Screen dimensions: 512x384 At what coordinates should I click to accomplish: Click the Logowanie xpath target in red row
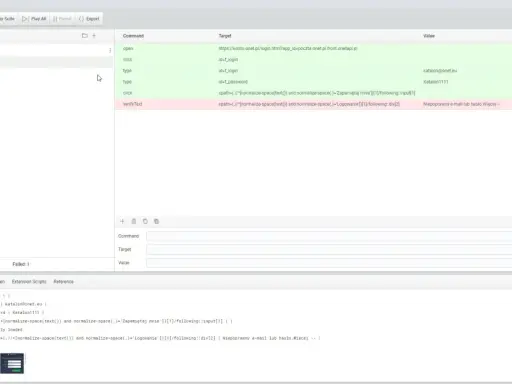click(x=309, y=104)
